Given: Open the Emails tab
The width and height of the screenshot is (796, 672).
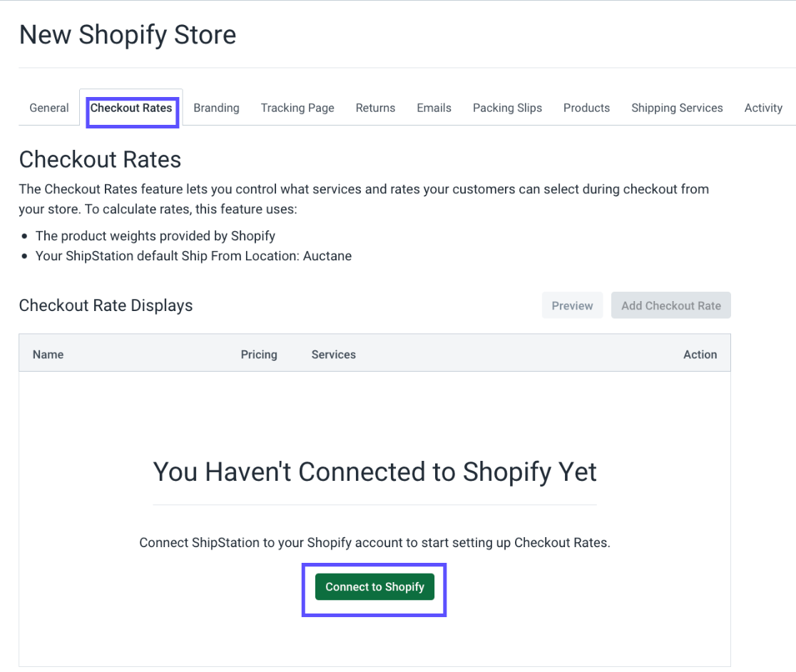Looking at the screenshot, I should [x=434, y=108].
